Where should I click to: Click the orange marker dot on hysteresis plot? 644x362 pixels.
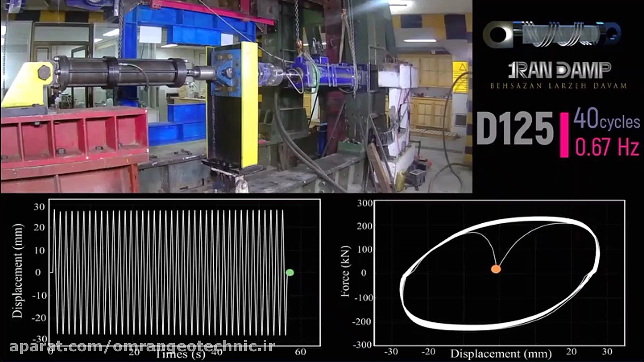(x=496, y=269)
